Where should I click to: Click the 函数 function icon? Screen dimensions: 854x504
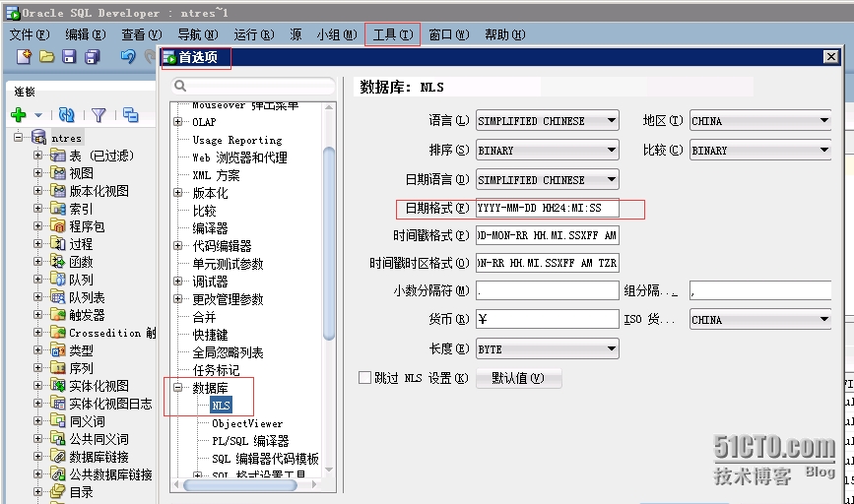(x=58, y=263)
